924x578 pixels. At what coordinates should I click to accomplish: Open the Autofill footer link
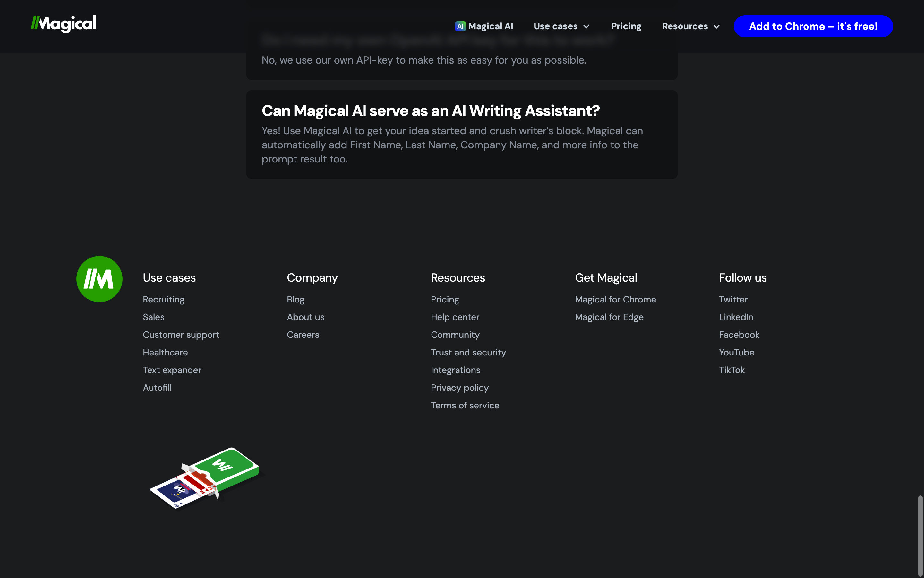[x=157, y=388]
